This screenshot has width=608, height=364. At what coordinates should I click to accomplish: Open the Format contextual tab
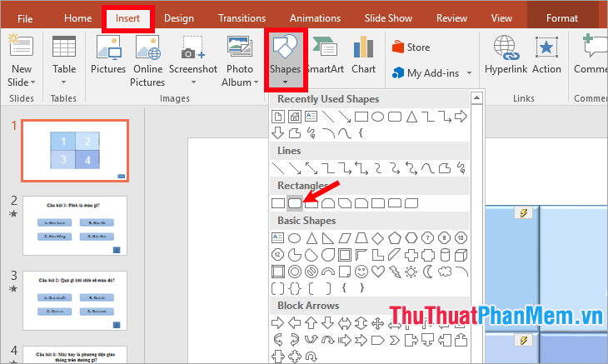click(x=562, y=18)
